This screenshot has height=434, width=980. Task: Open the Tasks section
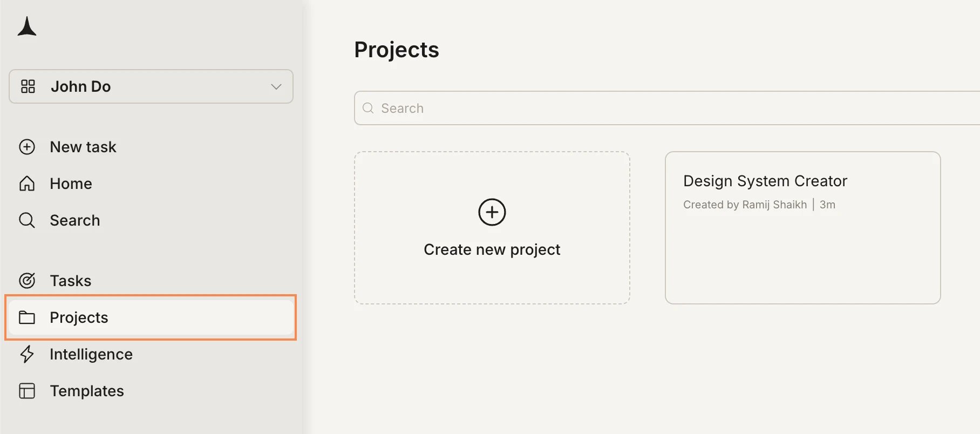click(x=71, y=281)
